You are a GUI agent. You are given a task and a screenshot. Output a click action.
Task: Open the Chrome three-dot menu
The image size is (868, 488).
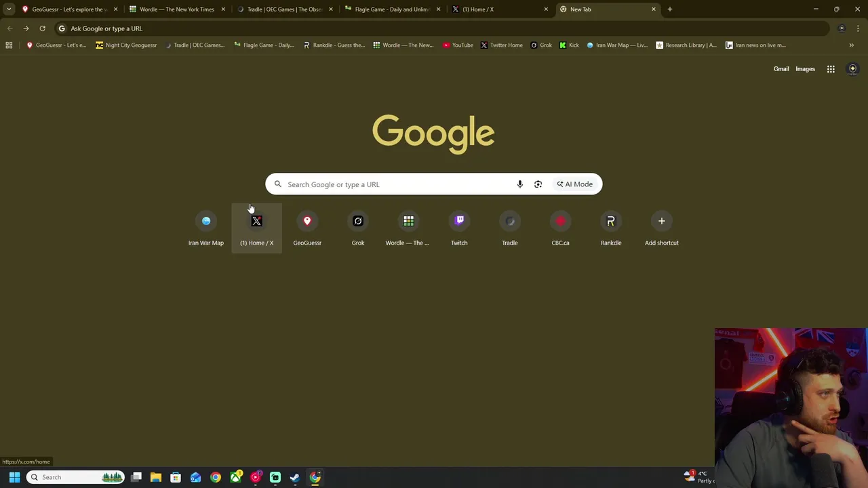858,28
